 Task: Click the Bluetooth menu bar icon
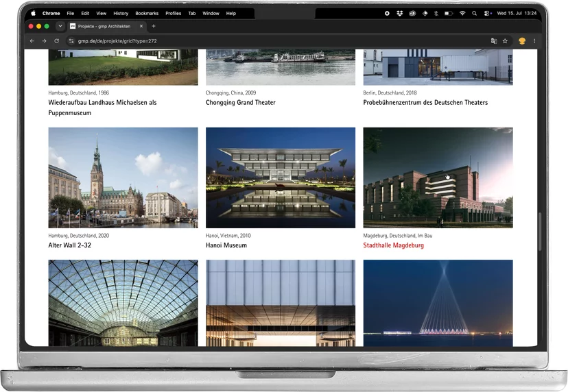(x=436, y=13)
